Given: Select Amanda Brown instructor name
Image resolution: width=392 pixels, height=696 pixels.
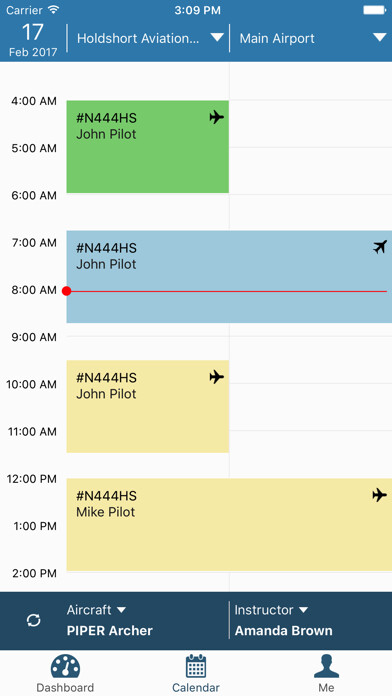Looking at the screenshot, I should (x=283, y=631).
